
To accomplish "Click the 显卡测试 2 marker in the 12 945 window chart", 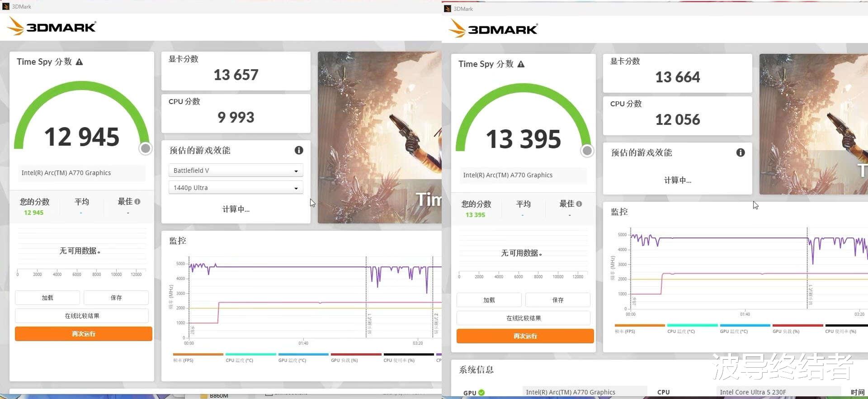I will [x=436, y=323].
